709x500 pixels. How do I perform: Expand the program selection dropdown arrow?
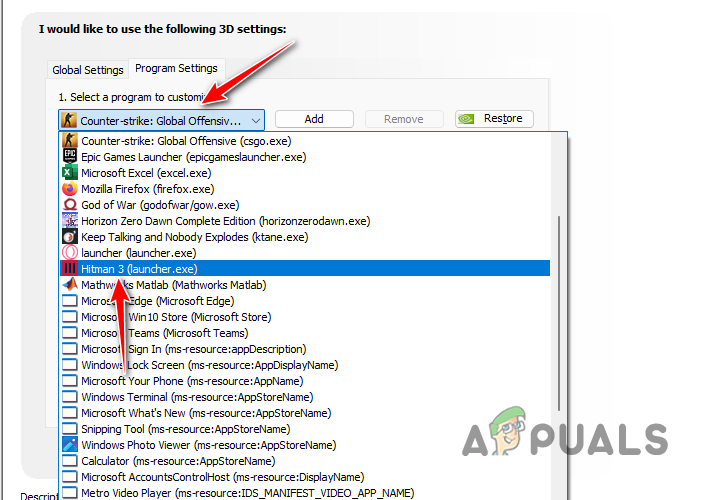[256, 121]
